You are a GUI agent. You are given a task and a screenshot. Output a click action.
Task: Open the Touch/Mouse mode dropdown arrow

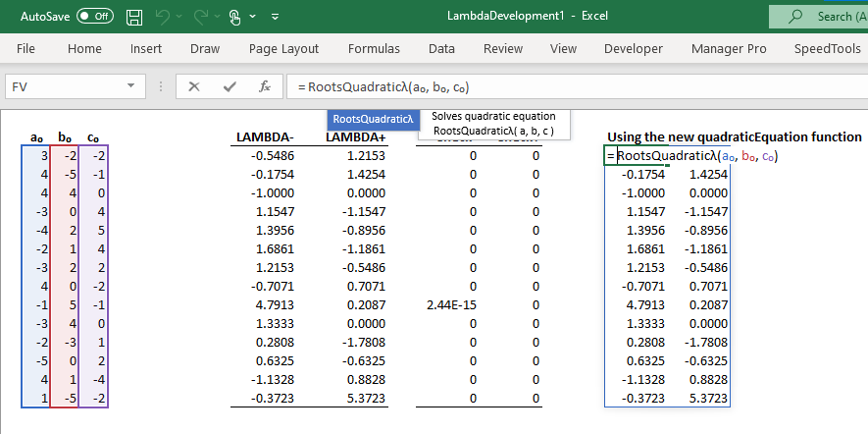coord(252,17)
